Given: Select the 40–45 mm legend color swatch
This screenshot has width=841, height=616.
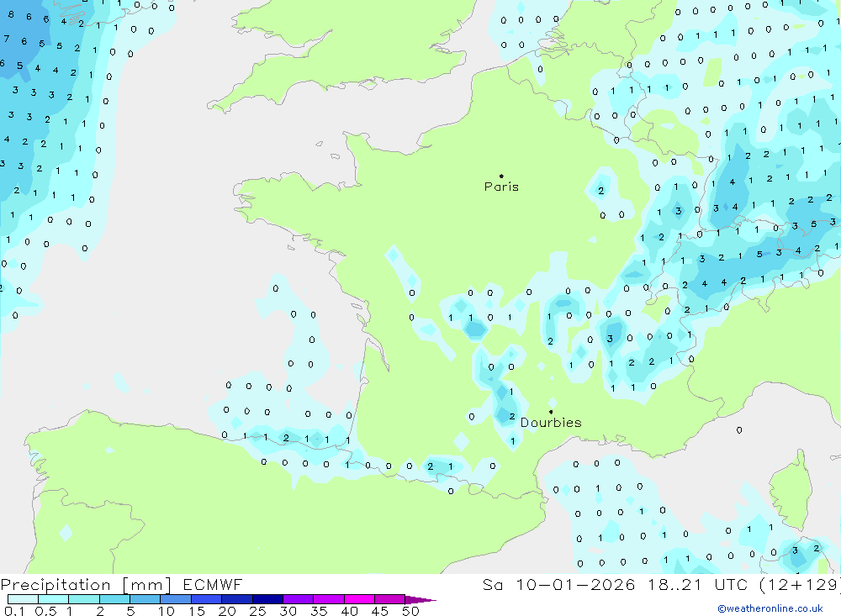Looking at the screenshot, I should pyautogui.click(x=359, y=599).
